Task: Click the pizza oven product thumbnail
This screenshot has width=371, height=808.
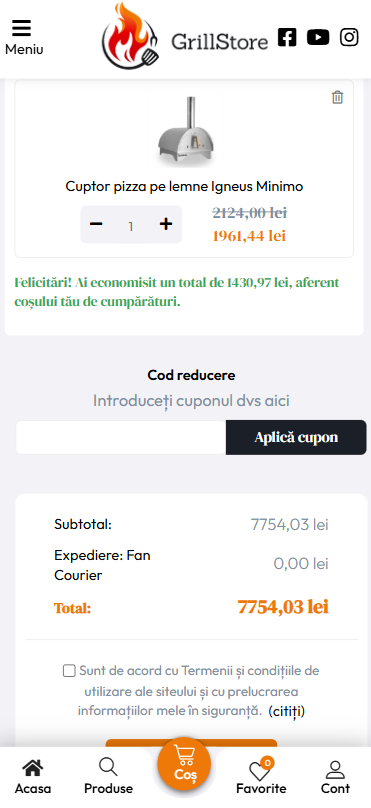Action: tap(186, 132)
